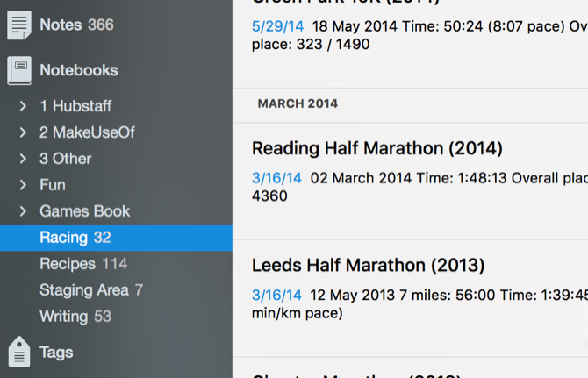Expand the 3 Other notebook stack
This screenshot has height=378, width=588.
(23, 159)
